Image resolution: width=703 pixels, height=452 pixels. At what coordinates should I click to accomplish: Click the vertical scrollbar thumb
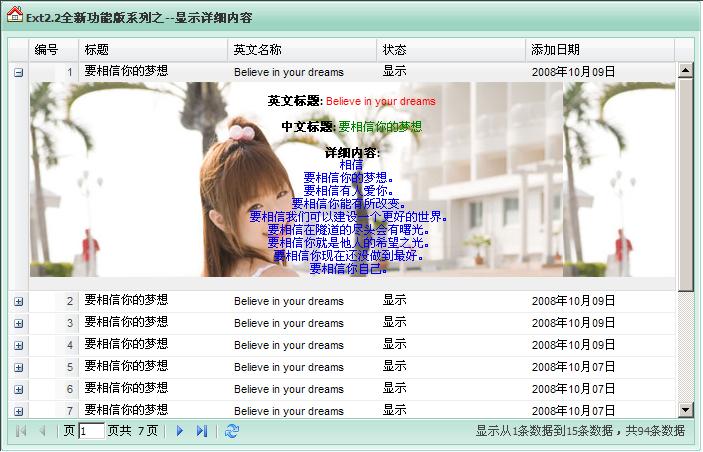686,185
